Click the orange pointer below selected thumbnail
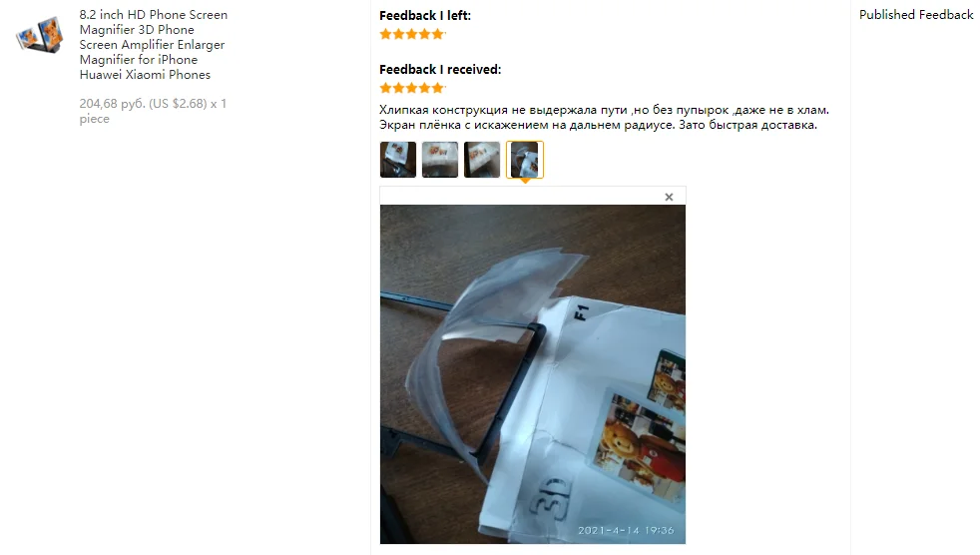Screen dimensions: 980x555 pyautogui.click(x=525, y=182)
